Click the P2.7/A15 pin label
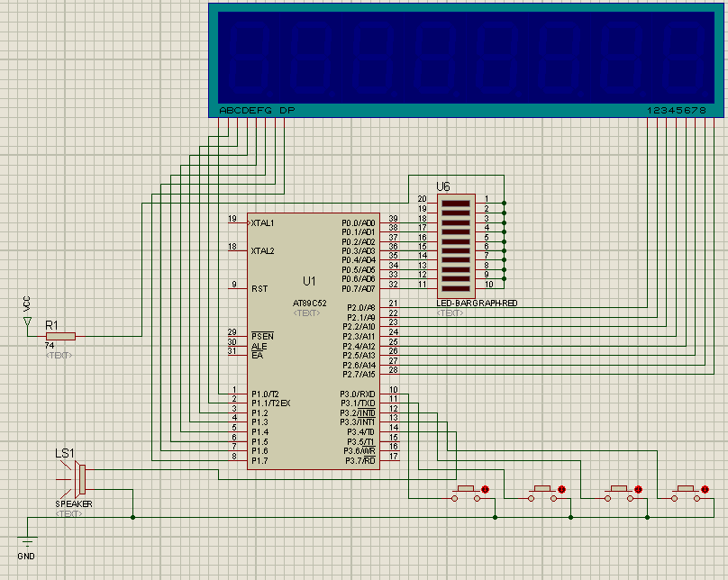 tap(359, 375)
